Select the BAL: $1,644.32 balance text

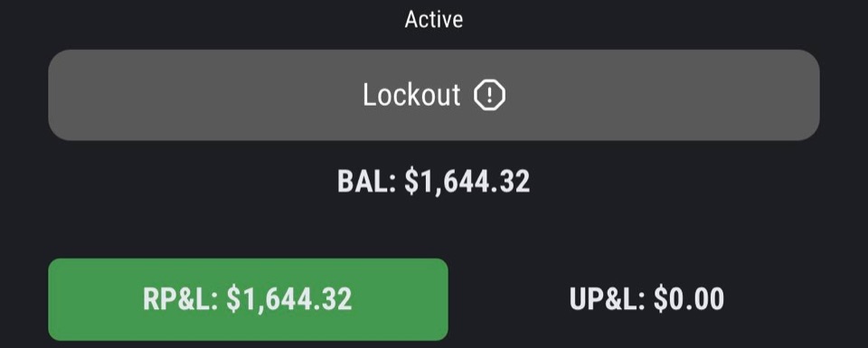tap(434, 182)
